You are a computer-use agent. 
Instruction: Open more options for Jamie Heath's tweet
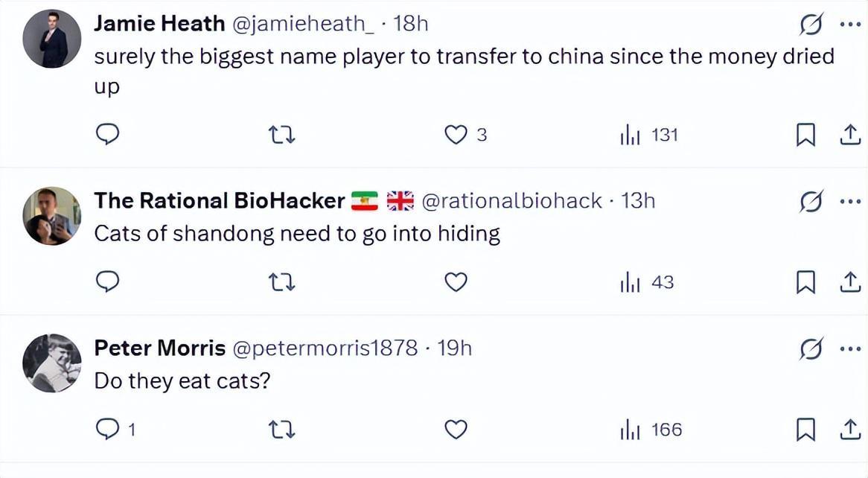(850, 25)
